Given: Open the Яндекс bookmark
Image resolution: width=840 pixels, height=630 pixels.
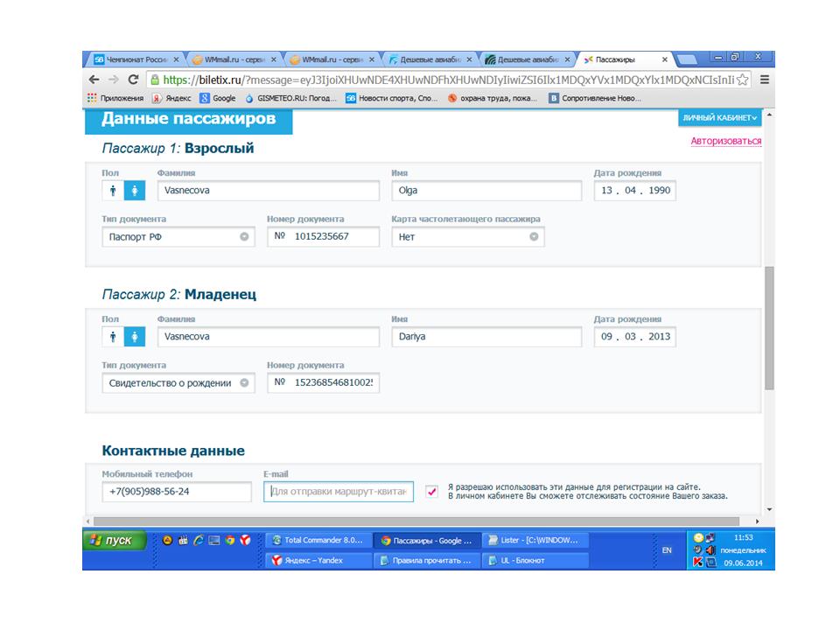Looking at the screenshot, I should point(171,98).
